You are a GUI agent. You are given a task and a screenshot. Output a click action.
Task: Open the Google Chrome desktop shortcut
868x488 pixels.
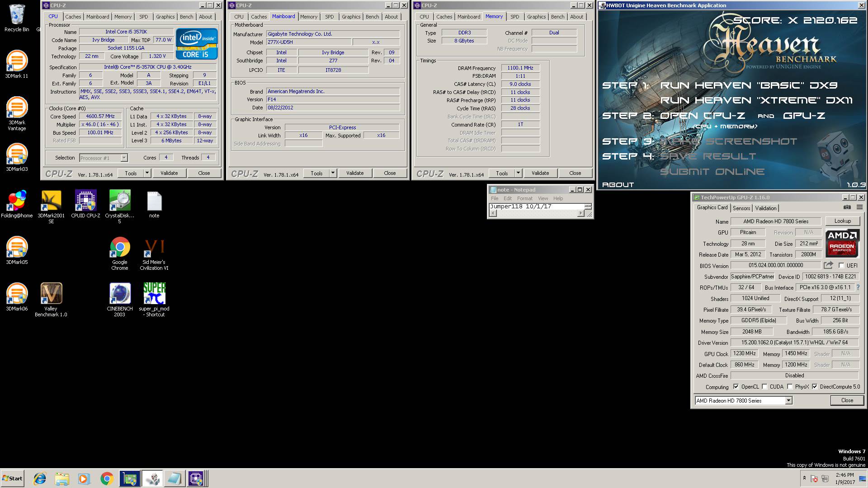click(120, 253)
